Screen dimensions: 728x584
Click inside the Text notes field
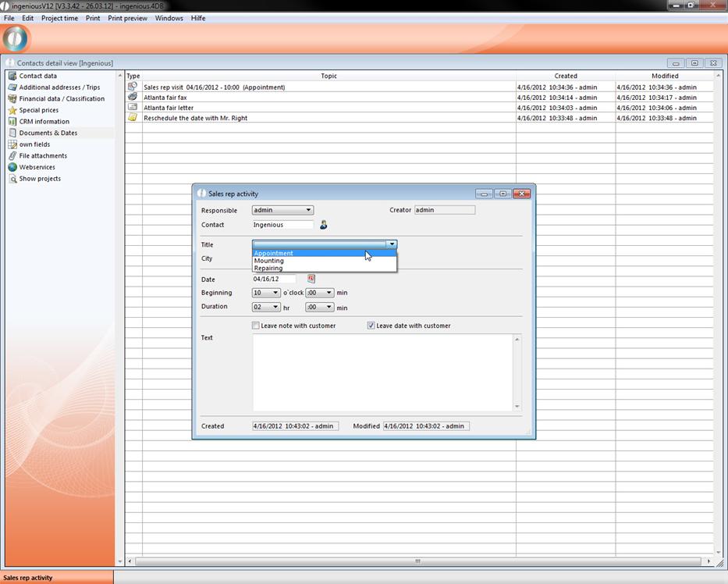[382, 372]
